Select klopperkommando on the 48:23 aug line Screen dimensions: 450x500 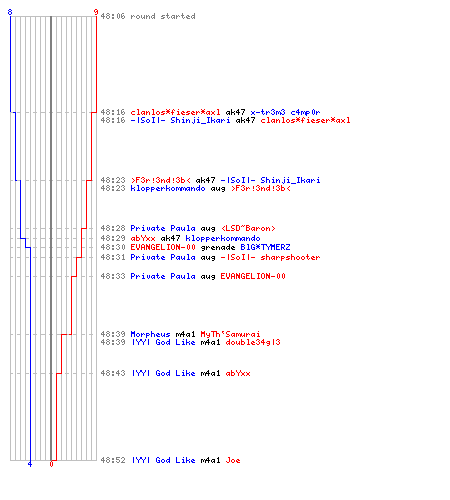point(168,188)
